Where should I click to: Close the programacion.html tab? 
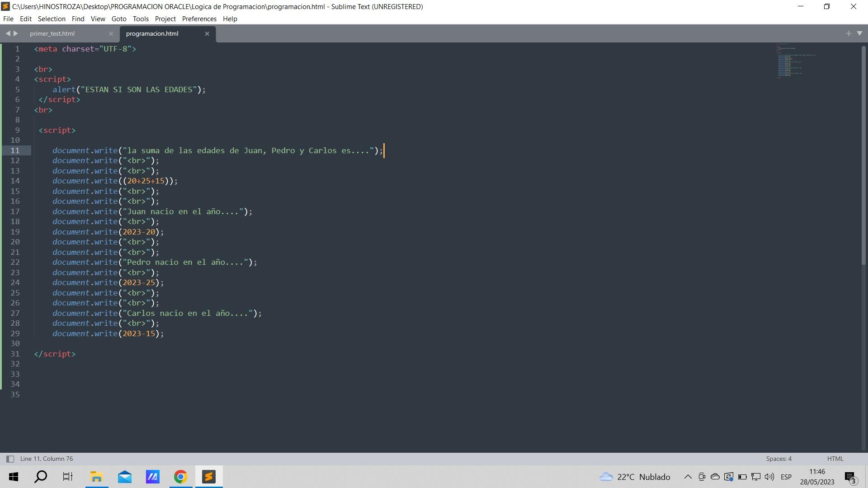[x=207, y=34]
